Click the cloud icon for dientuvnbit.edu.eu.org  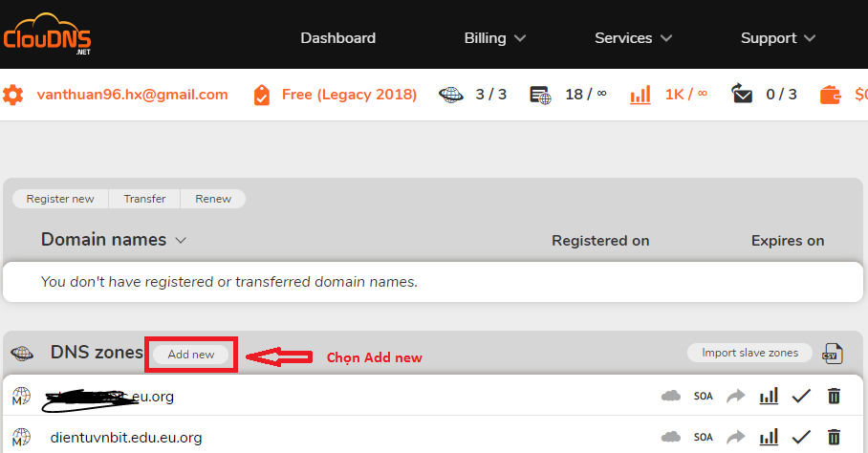pyautogui.click(x=670, y=437)
